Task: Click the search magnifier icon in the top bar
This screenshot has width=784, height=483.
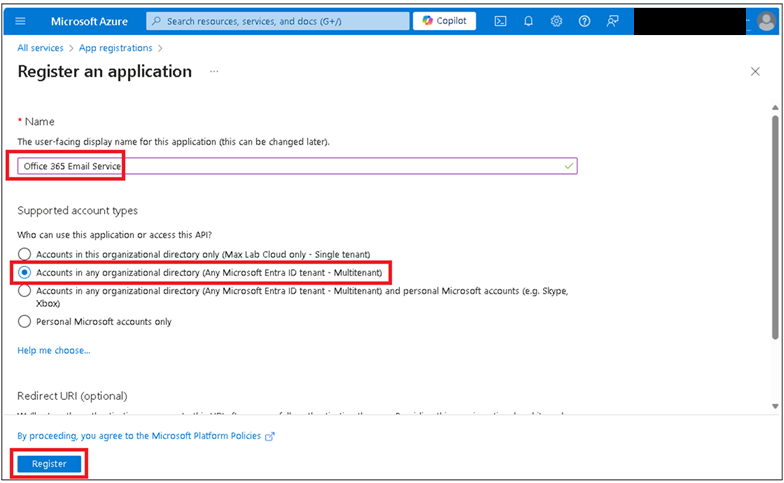Action: click(156, 21)
